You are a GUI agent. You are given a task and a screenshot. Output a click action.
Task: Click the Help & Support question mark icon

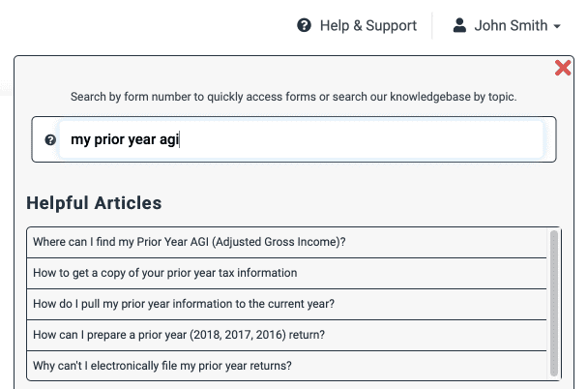pyautogui.click(x=304, y=25)
